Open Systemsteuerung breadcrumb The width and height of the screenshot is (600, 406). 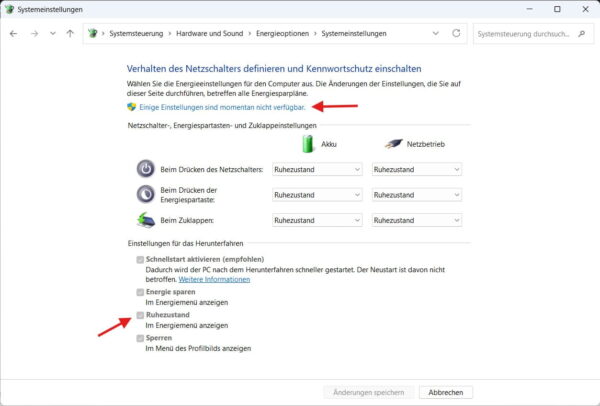[x=136, y=34]
